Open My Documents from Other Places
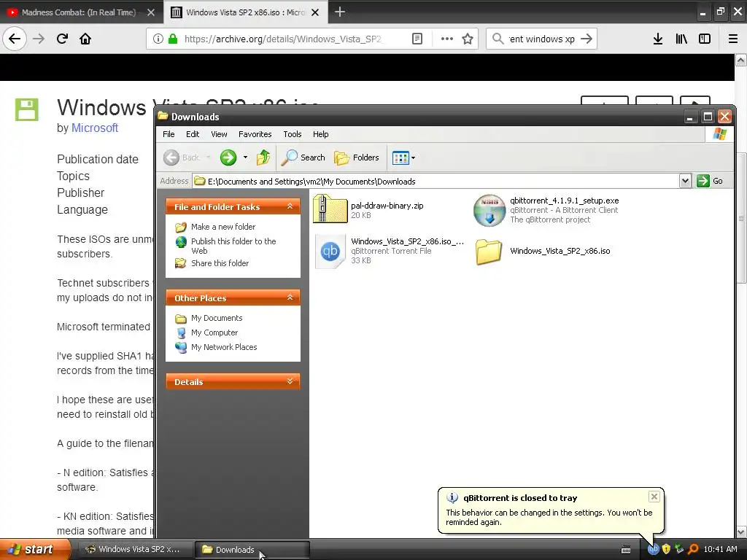Viewport: 747px width, 560px height. pos(217,318)
